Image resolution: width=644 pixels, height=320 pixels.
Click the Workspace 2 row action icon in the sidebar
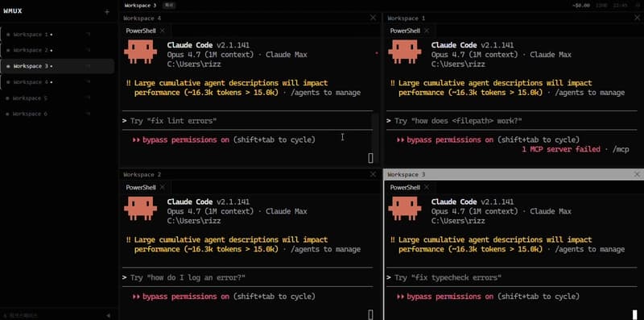tap(88, 50)
